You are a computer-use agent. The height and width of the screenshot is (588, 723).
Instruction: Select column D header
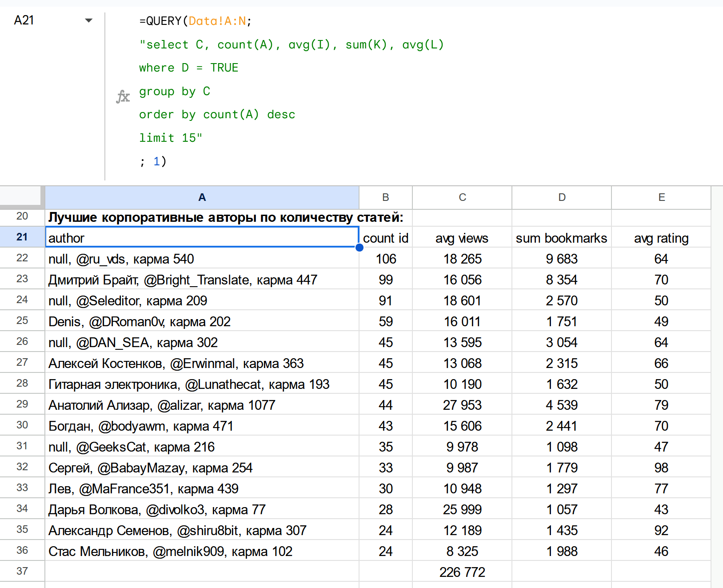click(x=562, y=197)
